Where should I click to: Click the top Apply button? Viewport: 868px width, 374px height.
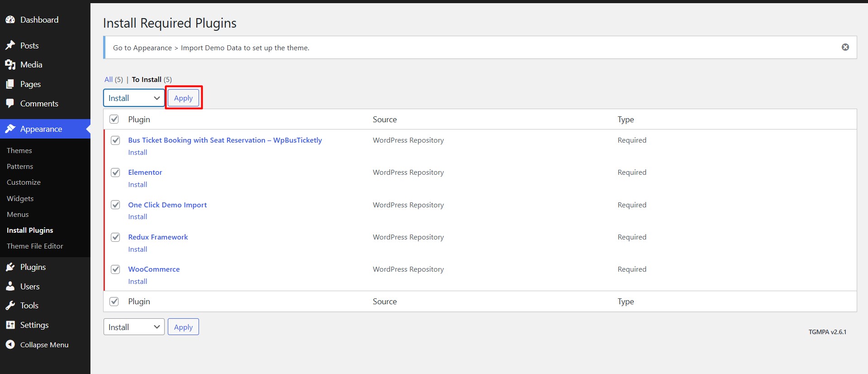coord(183,98)
